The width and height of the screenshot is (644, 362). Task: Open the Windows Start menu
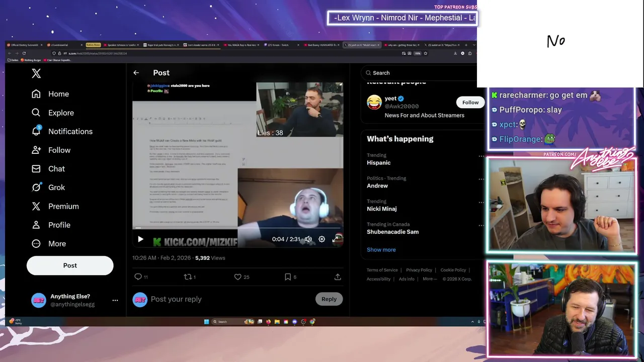pos(206,322)
